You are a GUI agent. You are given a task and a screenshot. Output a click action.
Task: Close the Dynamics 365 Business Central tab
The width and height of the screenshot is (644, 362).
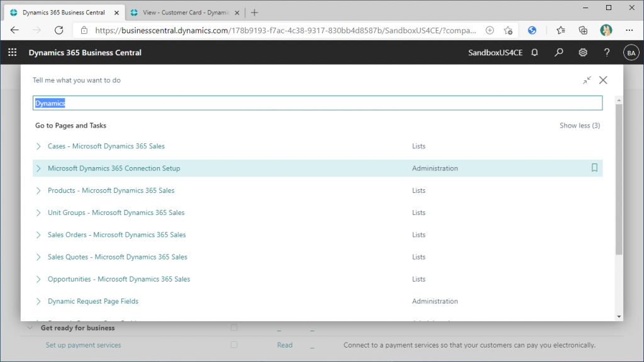(x=116, y=13)
